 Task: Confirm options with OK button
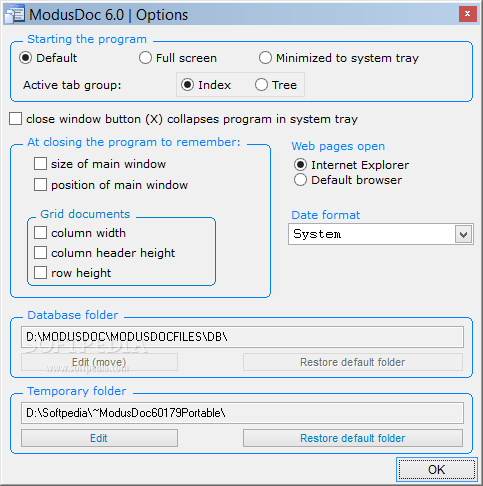[x=437, y=469]
